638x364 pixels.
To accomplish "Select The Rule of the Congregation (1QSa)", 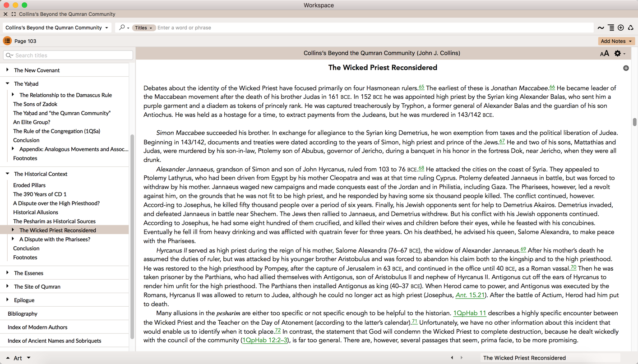I will [56, 131].
